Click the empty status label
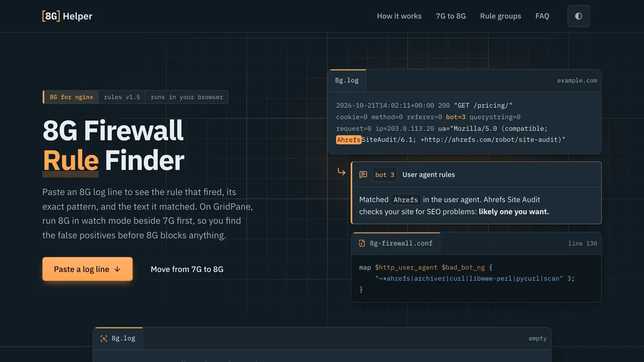This screenshot has width=644, height=362. [x=538, y=339]
